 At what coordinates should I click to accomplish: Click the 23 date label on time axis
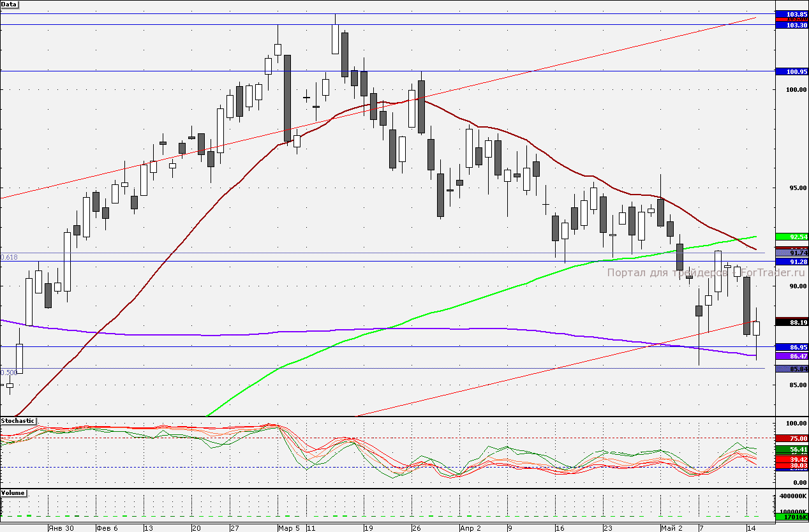pos(607,528)
